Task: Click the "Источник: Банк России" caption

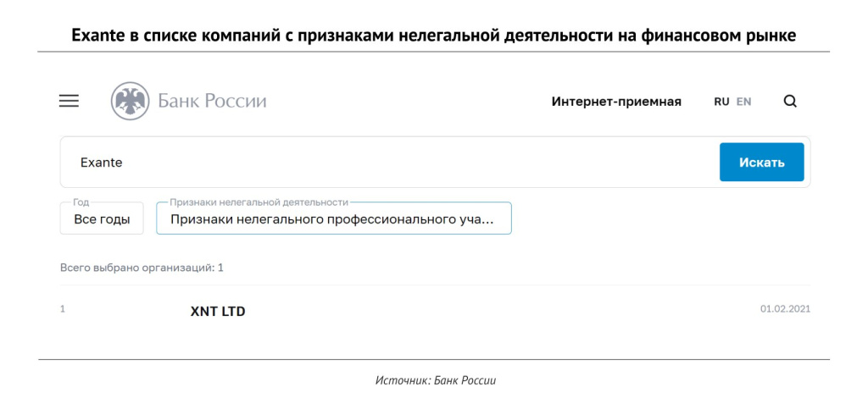Action: pos(435,380)
